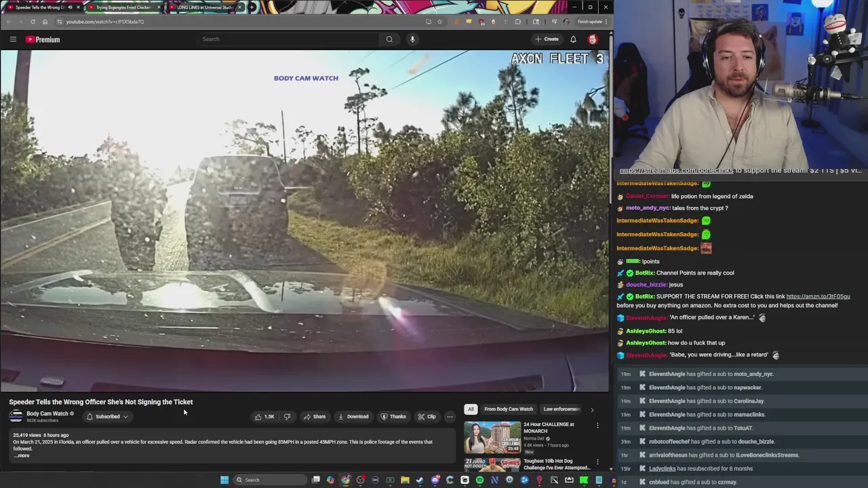Go to YouTube Premium home logo
Screen dimensions: 868x488
pos(43,39)
